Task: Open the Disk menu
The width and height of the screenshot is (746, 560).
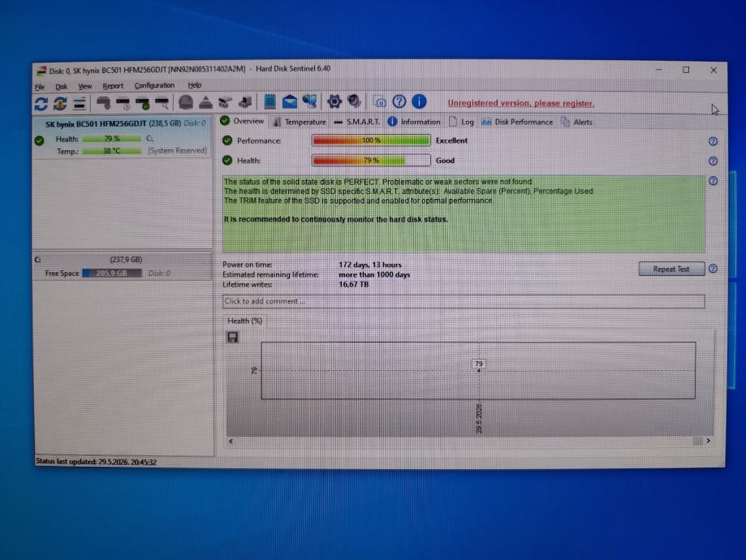Action: click(x=62, y=86)
